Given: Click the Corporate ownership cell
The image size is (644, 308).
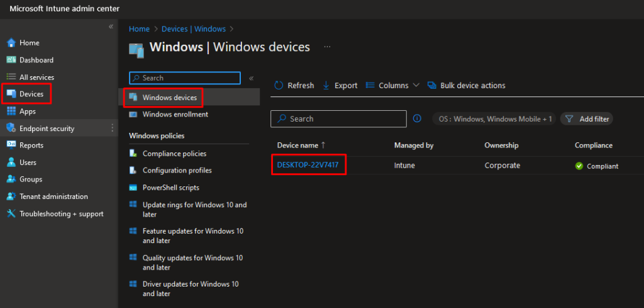Looking at the screenshot, I should 502,165.
